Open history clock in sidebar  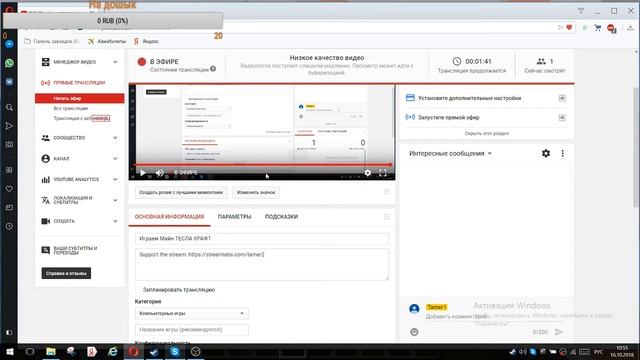tap(9, 226)
